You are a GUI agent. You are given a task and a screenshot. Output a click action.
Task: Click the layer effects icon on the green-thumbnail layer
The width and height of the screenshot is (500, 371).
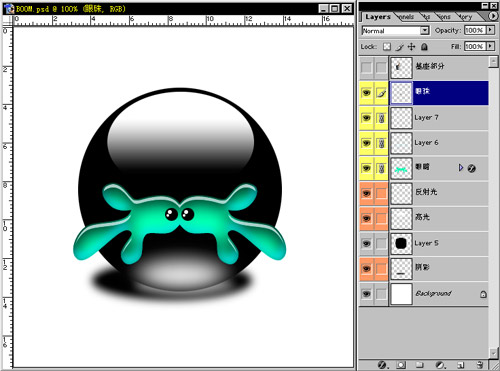click(471, 168)
